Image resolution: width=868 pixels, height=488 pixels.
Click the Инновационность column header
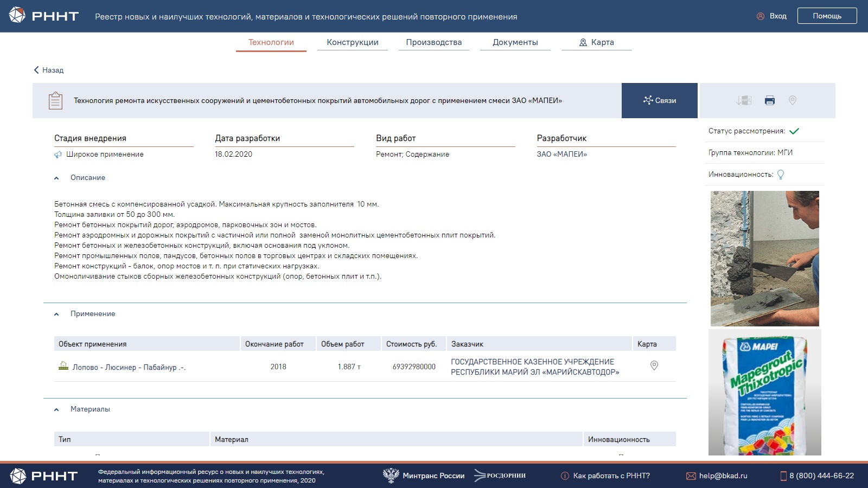[x=630, y=439]
